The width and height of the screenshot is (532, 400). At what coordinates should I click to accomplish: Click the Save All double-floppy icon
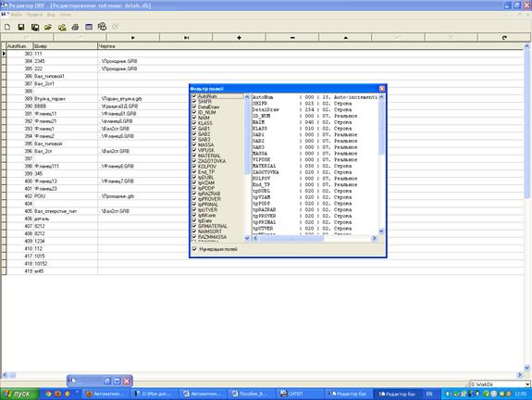click(x=35, y=27)
